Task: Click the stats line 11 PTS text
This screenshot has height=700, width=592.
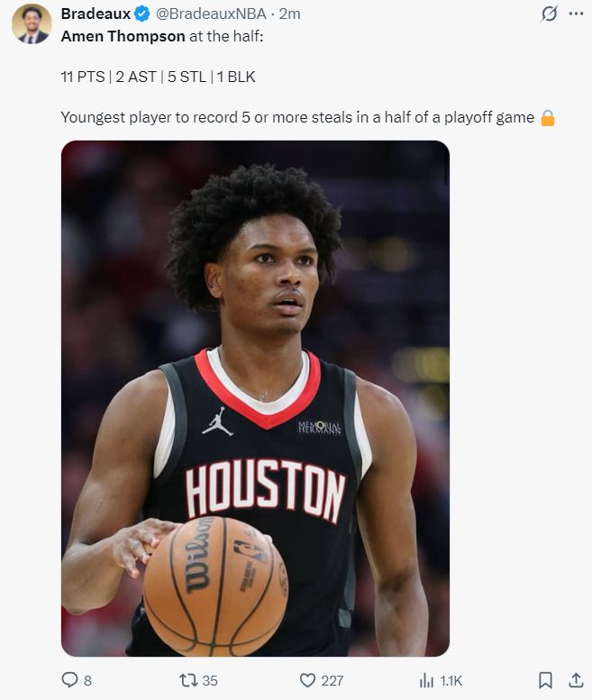Action: 83,77
